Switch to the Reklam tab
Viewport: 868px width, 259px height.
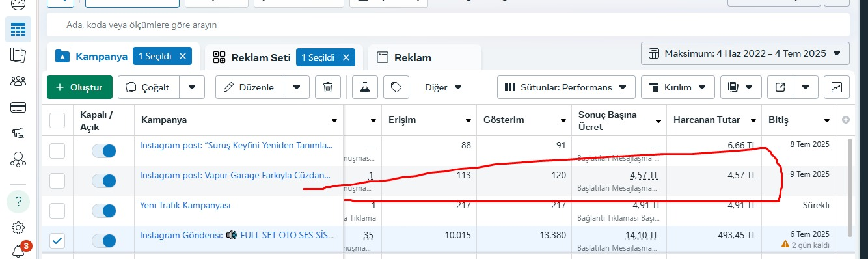click(x=424, y=57)
